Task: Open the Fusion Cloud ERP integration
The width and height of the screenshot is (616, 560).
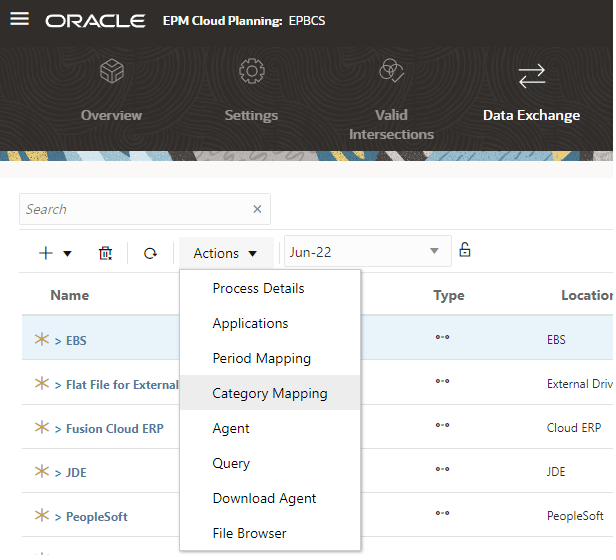Action: (115, 428)
